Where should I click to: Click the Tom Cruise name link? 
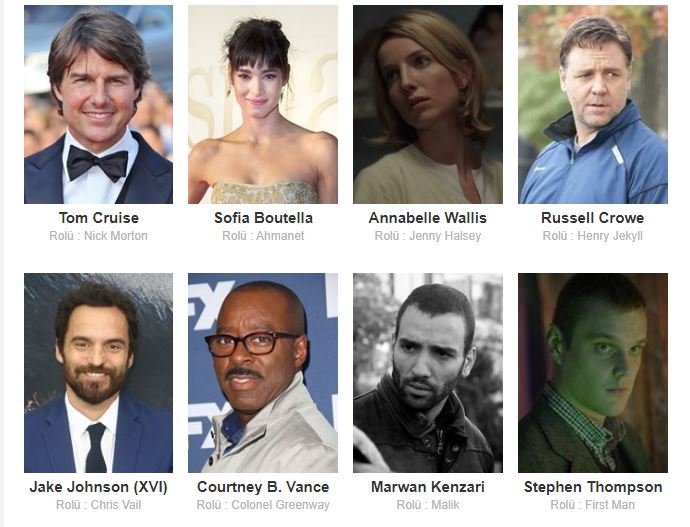point(99,218)
